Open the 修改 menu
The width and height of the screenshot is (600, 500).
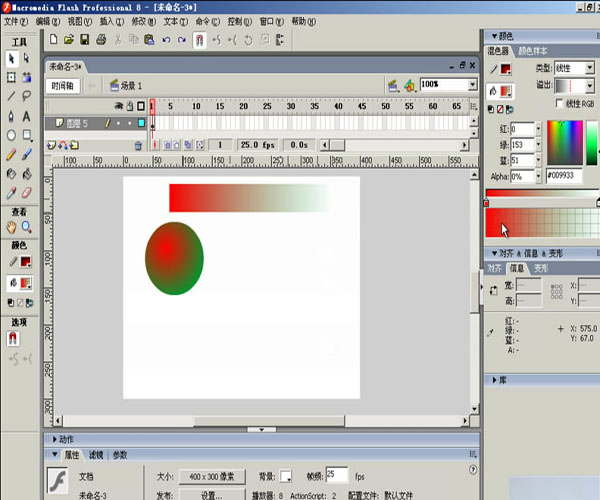click(143, 20)
